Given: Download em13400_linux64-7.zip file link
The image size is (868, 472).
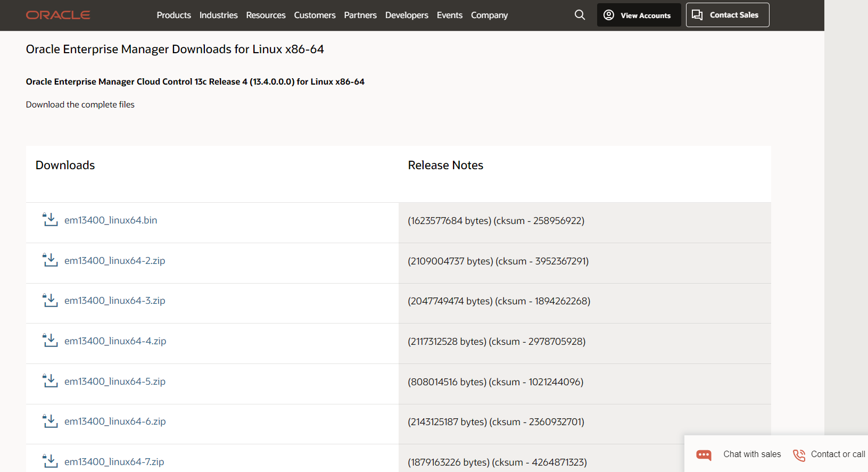Looking at the screenshot, I should tap(114, 461).
